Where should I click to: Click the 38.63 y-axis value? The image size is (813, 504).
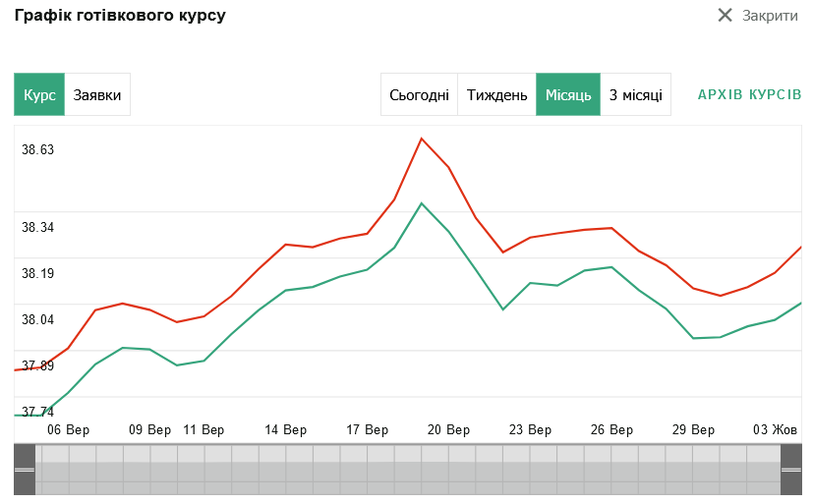[x=37, y=150]
